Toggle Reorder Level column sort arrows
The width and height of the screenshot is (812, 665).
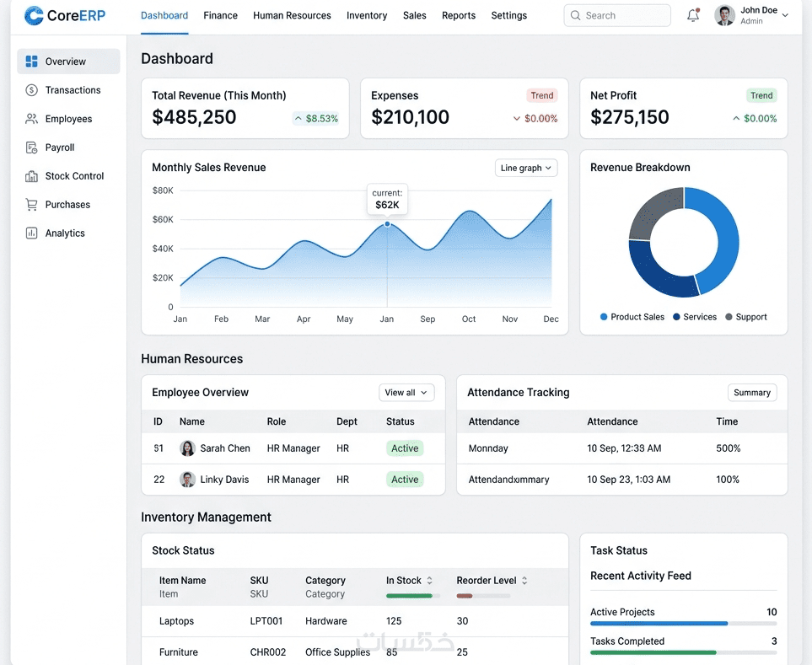(x=524, y=581)
